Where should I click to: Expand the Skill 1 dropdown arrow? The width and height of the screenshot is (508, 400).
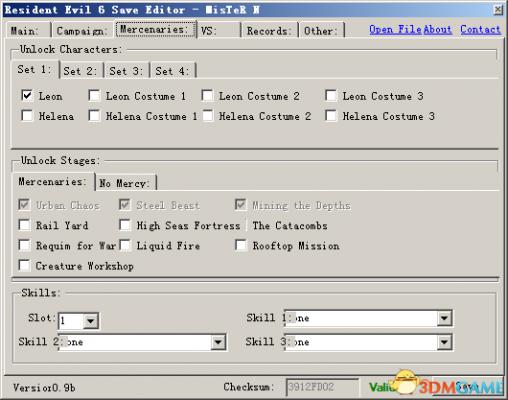tap(444, 318)
